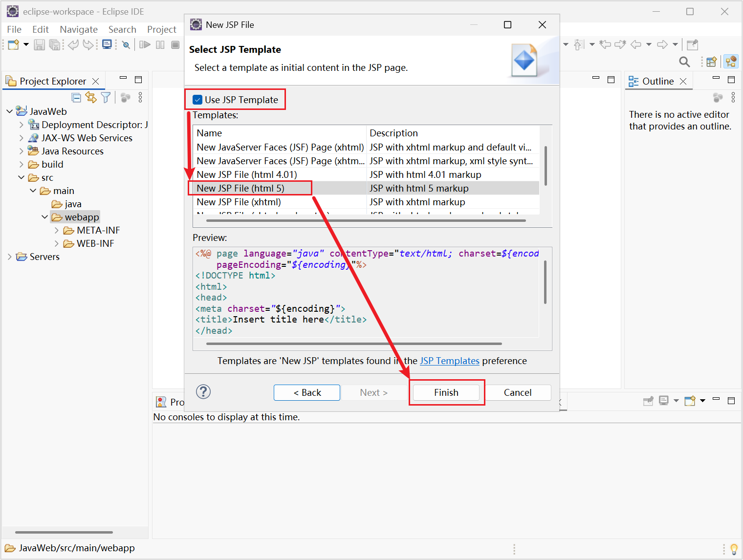Click the filter funnel icon in Project Explorer
Screen dimensions: 743x560
coord(106,97)
